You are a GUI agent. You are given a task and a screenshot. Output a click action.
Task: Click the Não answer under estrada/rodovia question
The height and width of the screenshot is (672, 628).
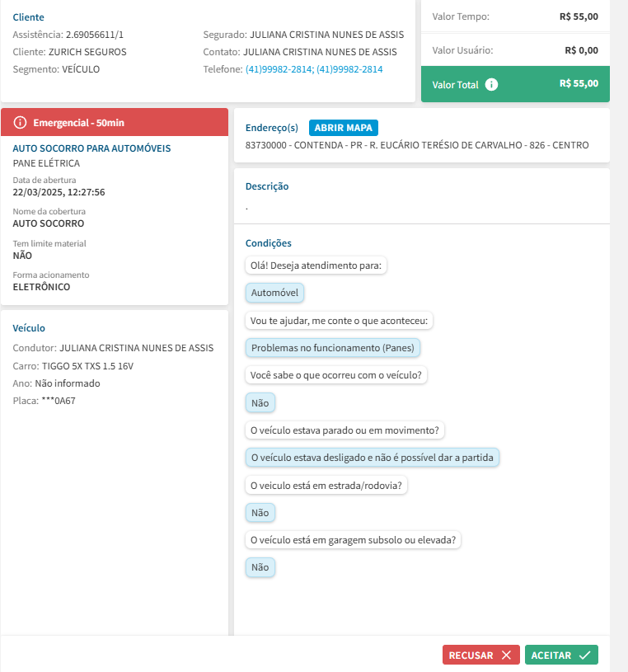pyautogui.click(x=260, y=513)
